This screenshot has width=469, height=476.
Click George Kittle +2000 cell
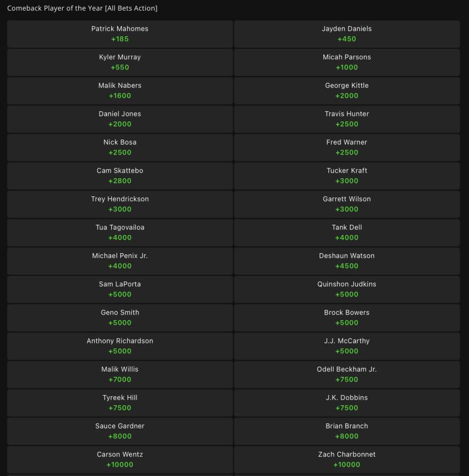(x=347, y=91)
